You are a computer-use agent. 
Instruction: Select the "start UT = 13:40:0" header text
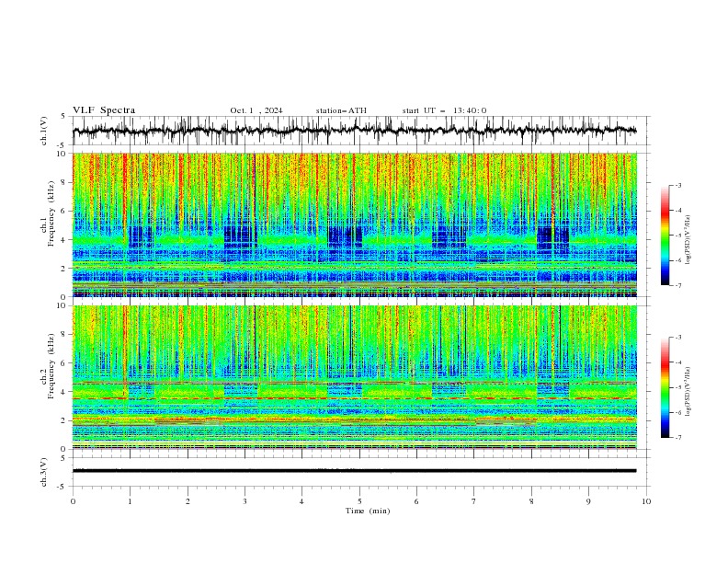pos(444,110)
